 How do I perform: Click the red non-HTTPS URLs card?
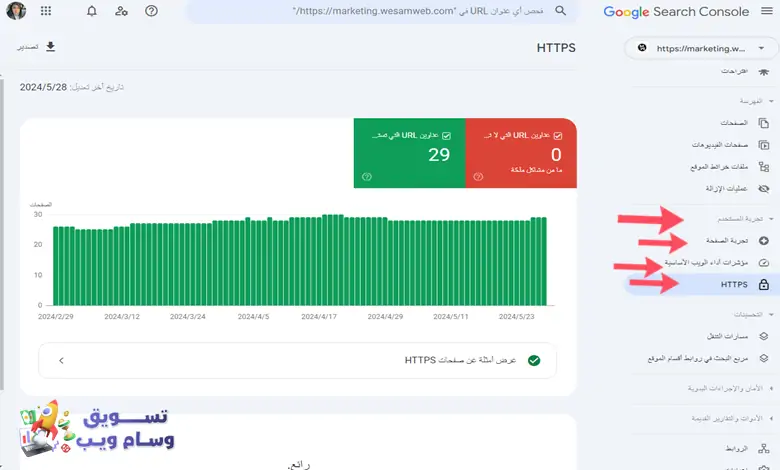coord(521,153)
